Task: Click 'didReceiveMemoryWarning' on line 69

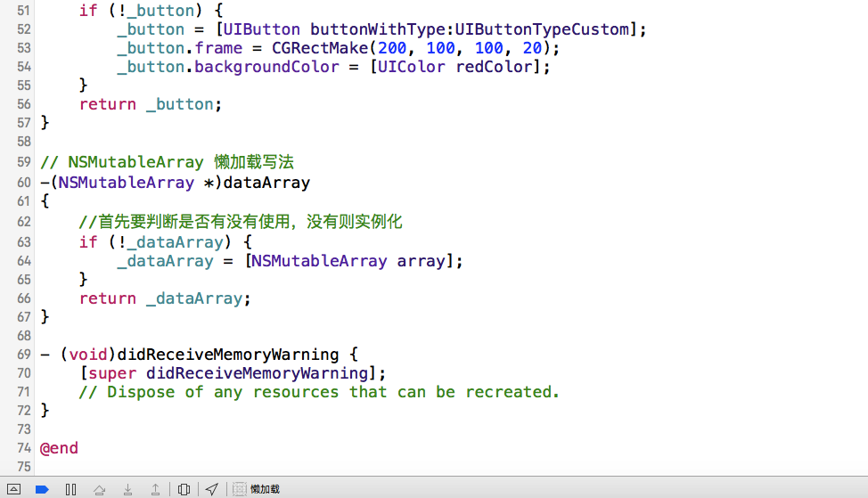Action: coord(228,355)
